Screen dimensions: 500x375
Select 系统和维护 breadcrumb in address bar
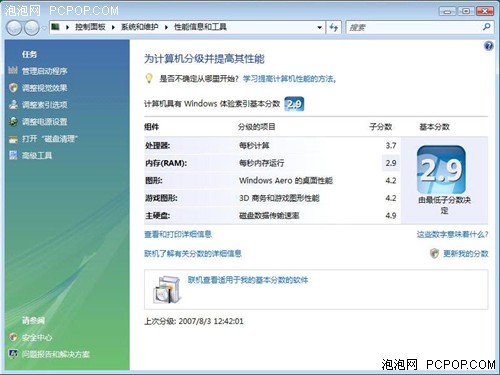[139, 27]
